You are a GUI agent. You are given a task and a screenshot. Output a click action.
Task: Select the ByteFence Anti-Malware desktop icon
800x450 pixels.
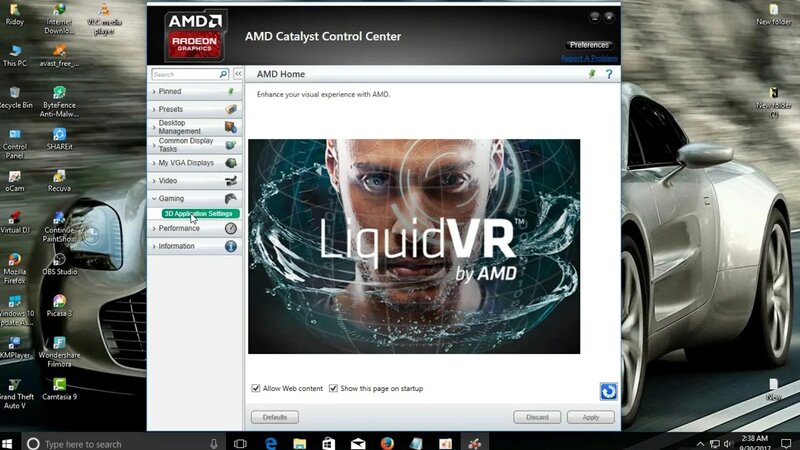pos(59,102)
